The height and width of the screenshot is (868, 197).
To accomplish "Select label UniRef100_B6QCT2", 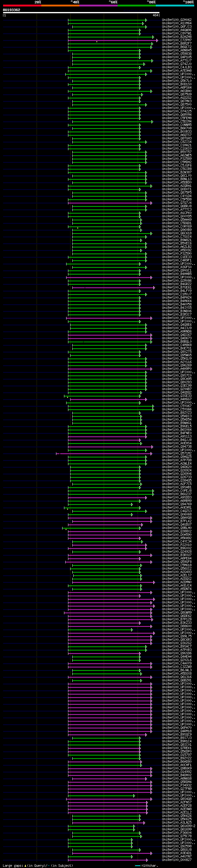I will pyautogui.click(x=176, y=47).
